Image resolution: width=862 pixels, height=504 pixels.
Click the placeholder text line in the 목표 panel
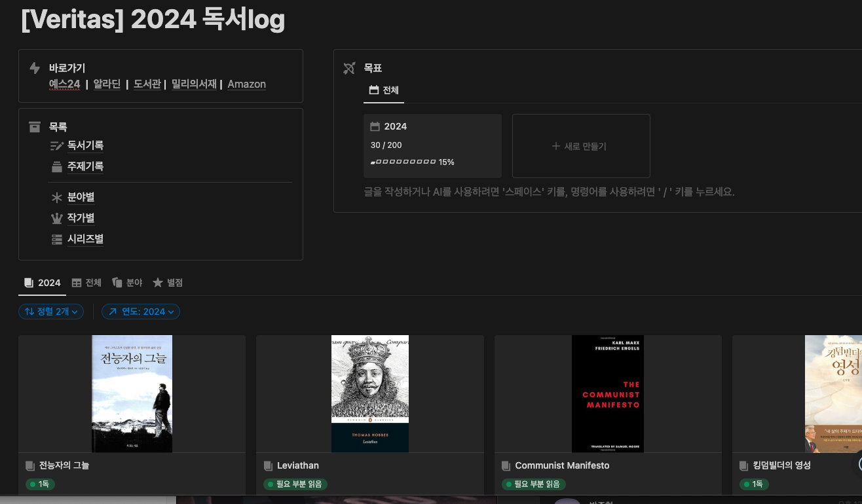[x=550, y=192]
